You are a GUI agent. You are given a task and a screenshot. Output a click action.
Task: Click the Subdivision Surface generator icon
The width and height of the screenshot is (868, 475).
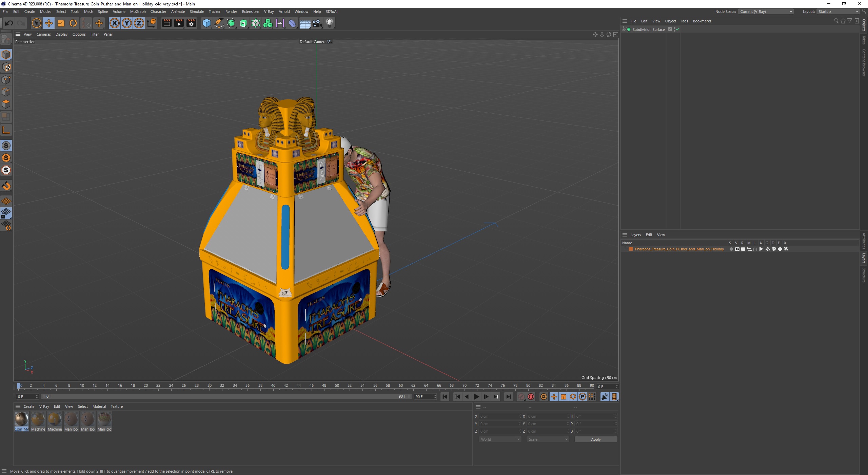(231, 23)
